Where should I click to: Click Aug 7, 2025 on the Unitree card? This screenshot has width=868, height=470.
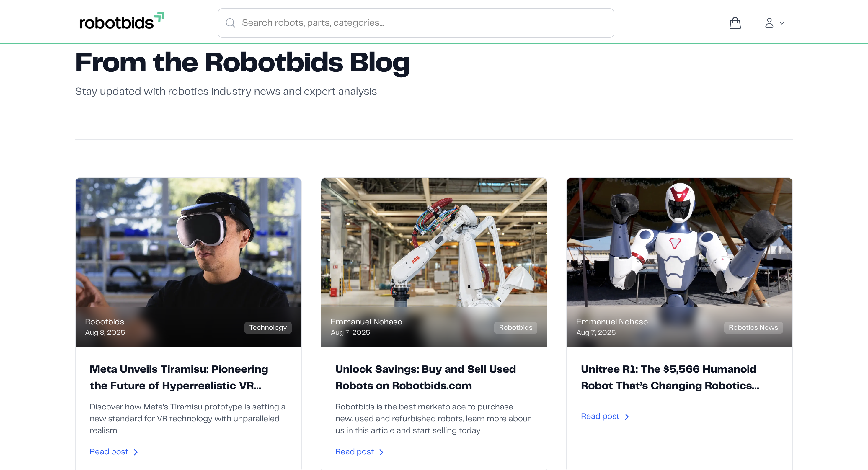596,332
